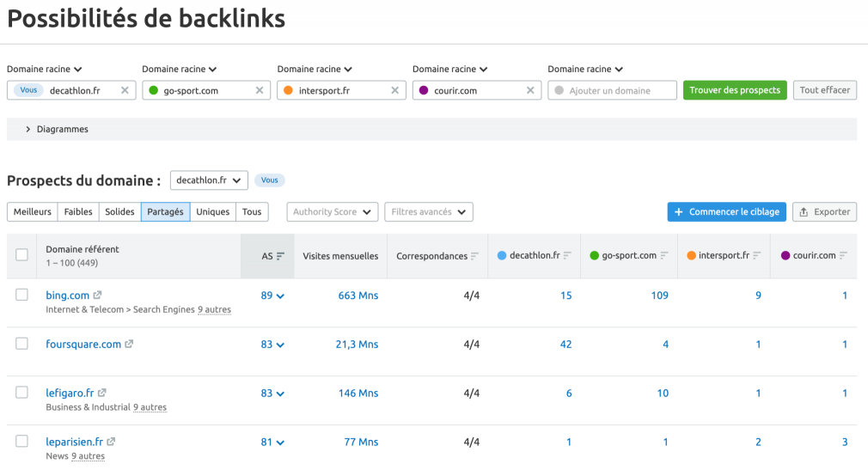
Task: Open Domaine racine dropdown above Ajouter un domaine
Action: pyautogui.click(x=585, y=70)
